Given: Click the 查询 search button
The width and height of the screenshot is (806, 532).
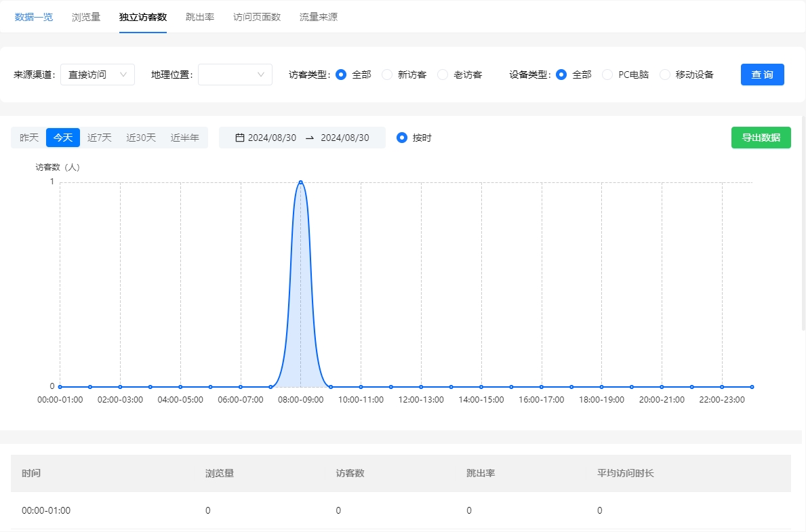Looking at the screenshot, I should pos(762,75).
